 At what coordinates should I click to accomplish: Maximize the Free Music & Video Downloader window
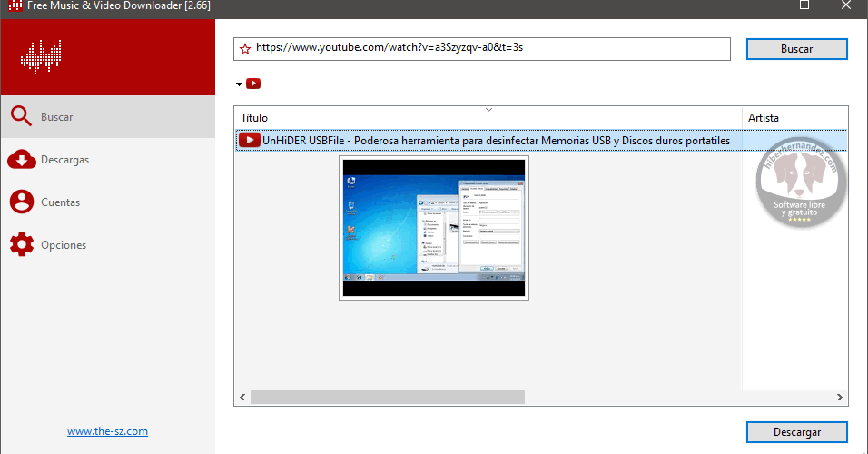[804, 5]
